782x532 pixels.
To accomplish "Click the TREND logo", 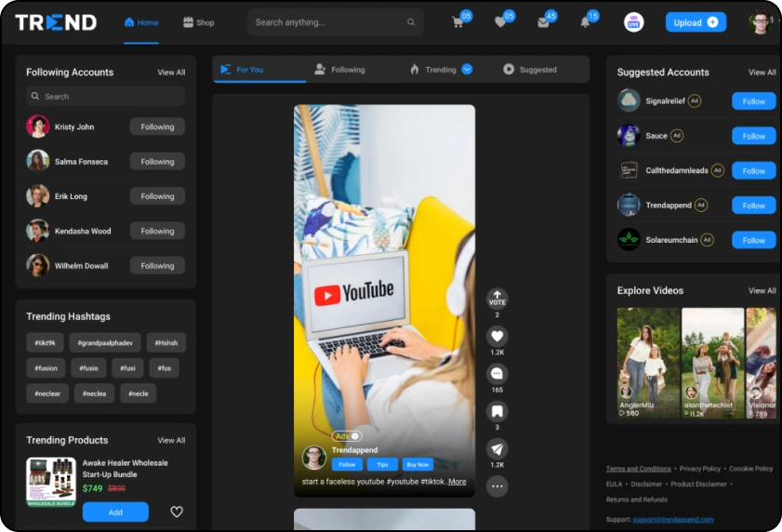I will pyautogui.click(x=56, y=22).
